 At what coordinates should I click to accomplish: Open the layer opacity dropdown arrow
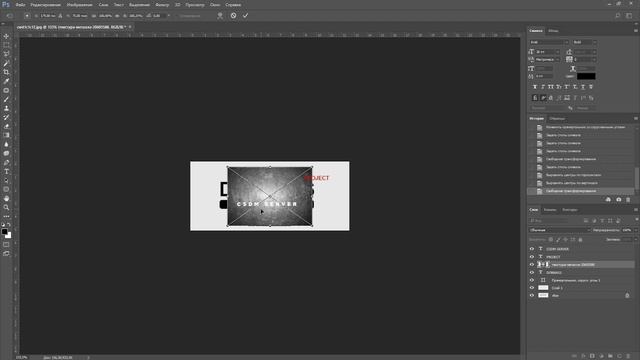click(635, 230)
